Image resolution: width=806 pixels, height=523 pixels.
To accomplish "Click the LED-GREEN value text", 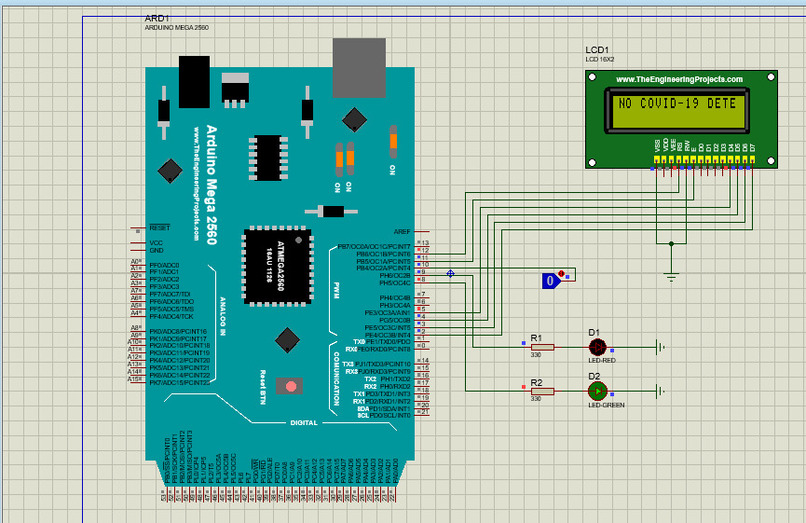I will coord(606,405).
